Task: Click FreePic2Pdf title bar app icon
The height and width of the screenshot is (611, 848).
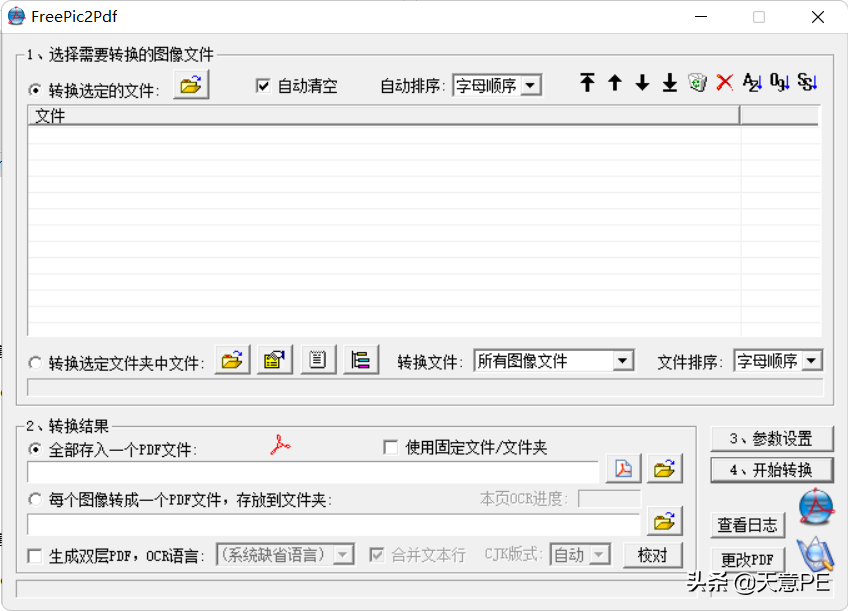Action: 16,16
